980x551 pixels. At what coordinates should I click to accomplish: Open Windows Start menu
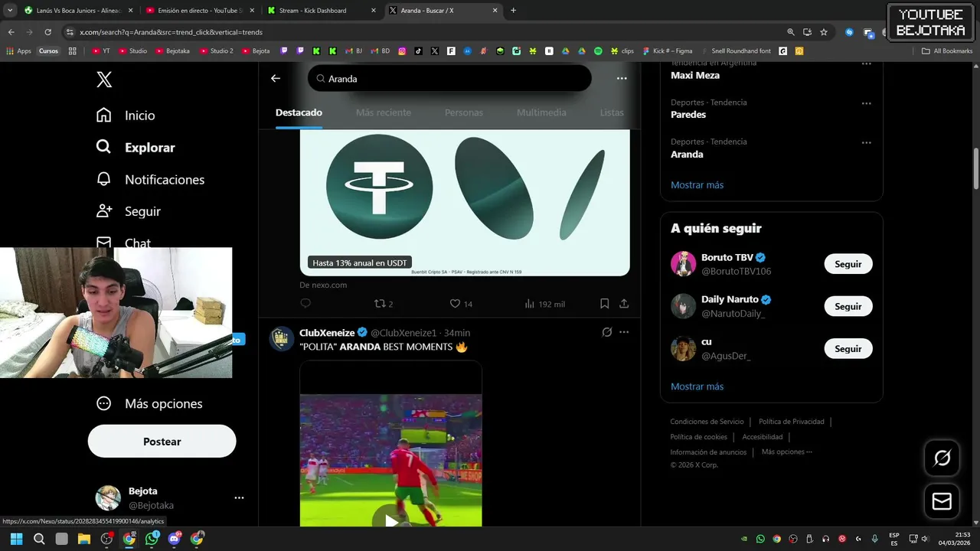pyautogui.click(x=17, y=539)
